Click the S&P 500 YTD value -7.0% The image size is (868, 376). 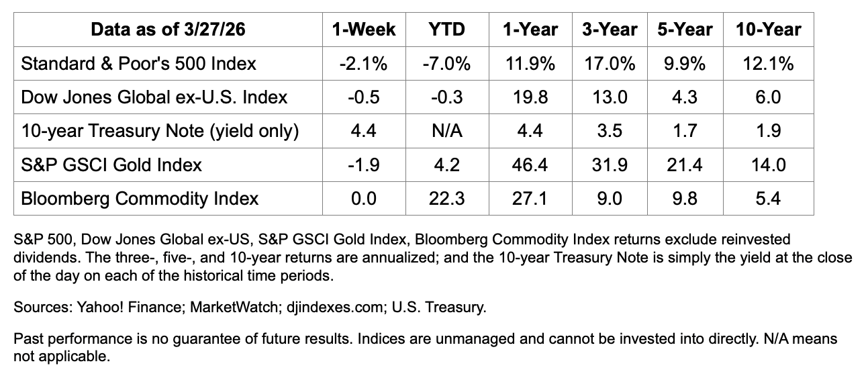coord(446,64)
